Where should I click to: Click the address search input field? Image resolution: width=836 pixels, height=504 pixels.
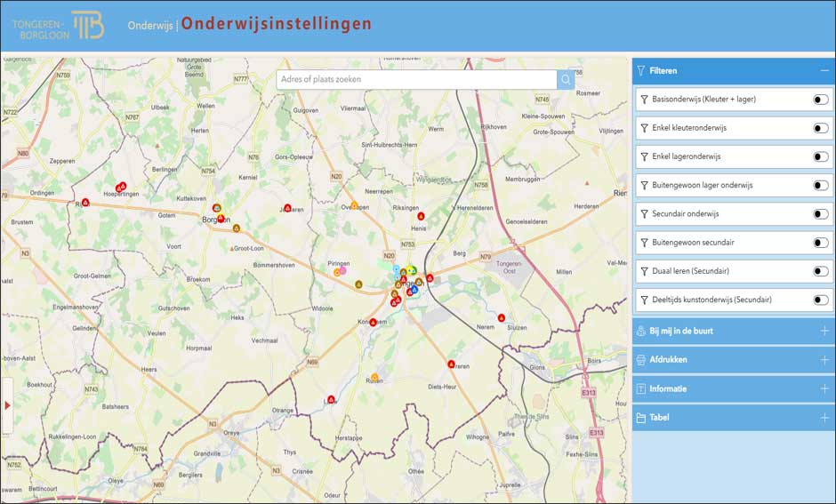click(x=416, y=80)
